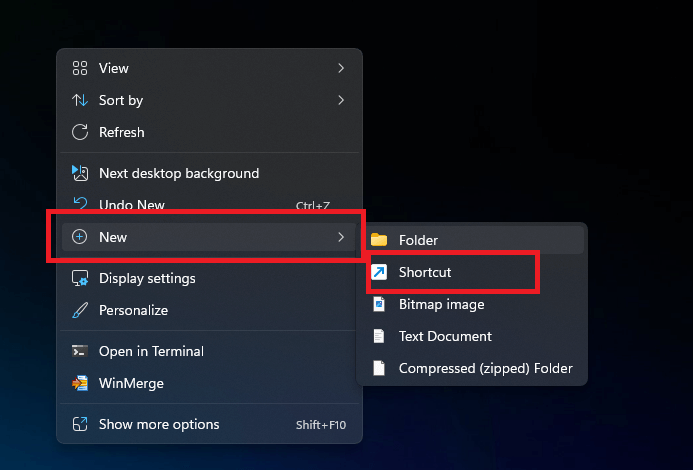Click the View grid icon
The width and height of the screenshot is (693, 470).
pyautogui.click(x=80, y=68)
